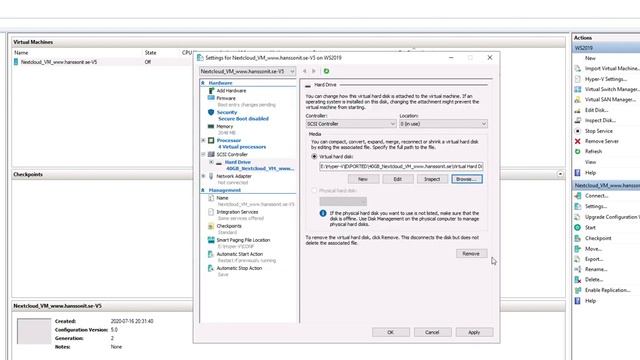Click the State column header
640x360 pixels.
151,53
